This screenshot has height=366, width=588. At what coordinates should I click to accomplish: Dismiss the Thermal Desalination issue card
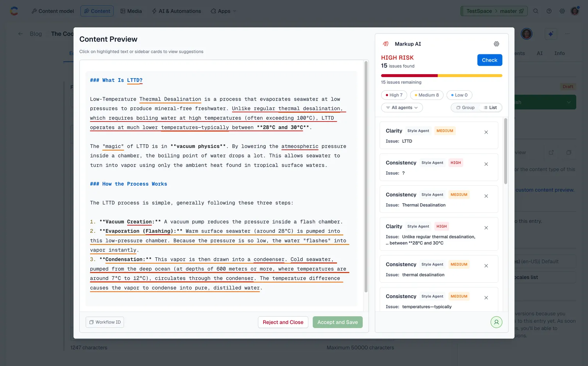tap(486, 196)
